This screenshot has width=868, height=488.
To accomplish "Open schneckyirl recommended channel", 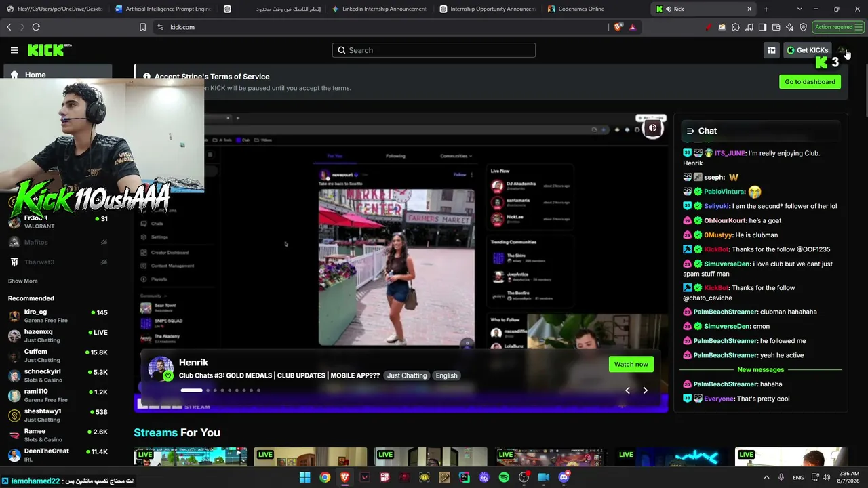I will click(58, 375).
